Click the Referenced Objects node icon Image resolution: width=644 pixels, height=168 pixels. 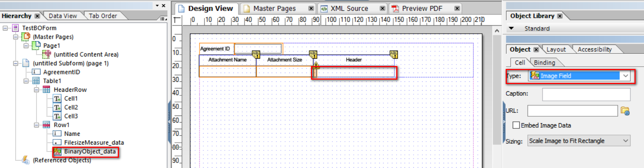pos(26,160)
